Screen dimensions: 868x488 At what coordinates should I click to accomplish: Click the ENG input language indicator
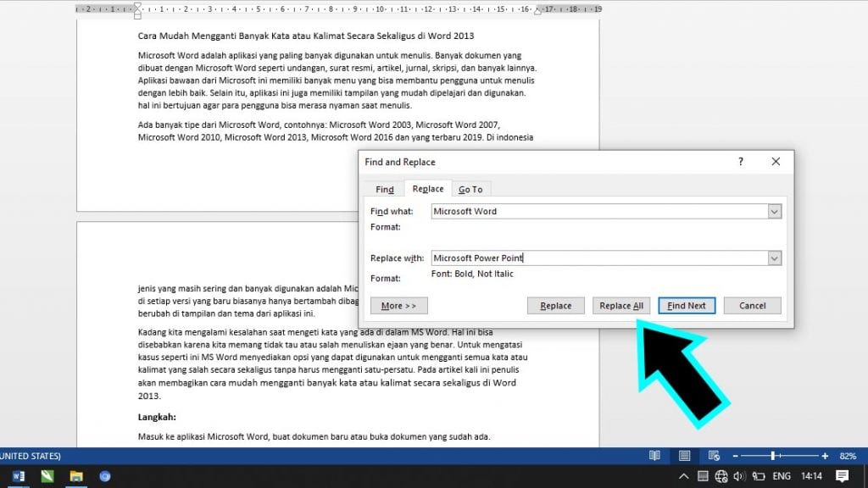782,476
